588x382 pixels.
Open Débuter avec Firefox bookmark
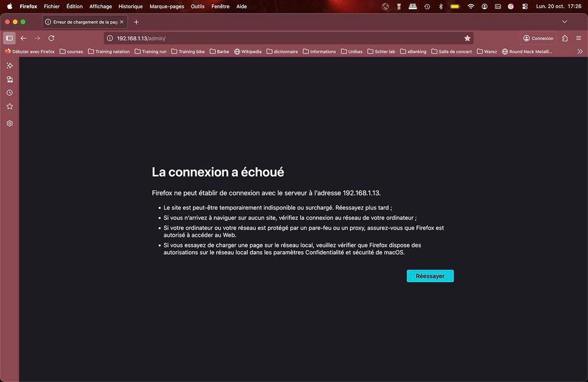coord(29,51)
